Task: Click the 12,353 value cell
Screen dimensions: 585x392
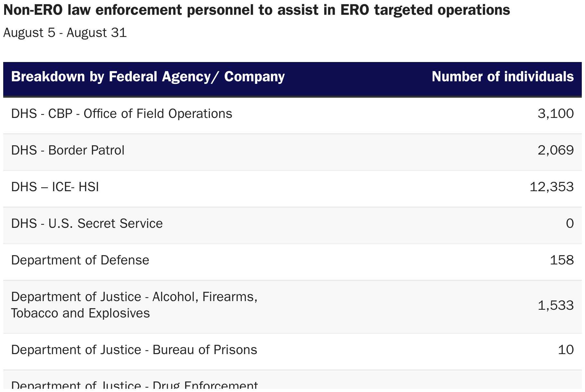Action: [x=551, y=187]
